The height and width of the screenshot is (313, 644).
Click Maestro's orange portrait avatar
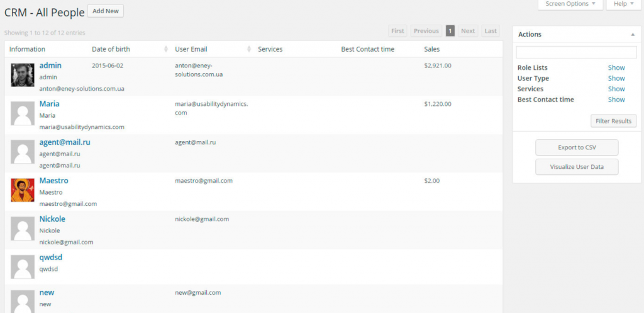[23, 190]
